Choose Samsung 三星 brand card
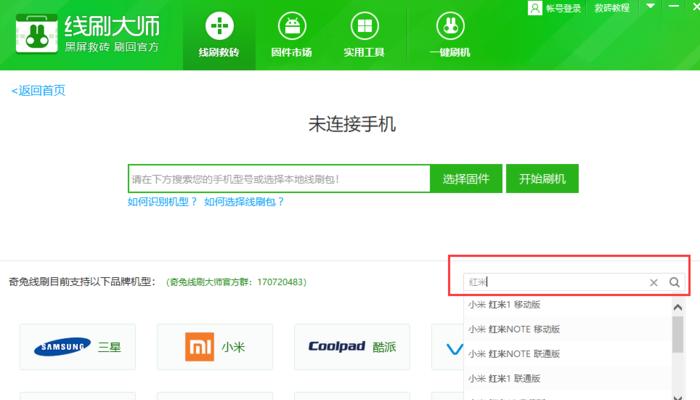 [77, 347]
